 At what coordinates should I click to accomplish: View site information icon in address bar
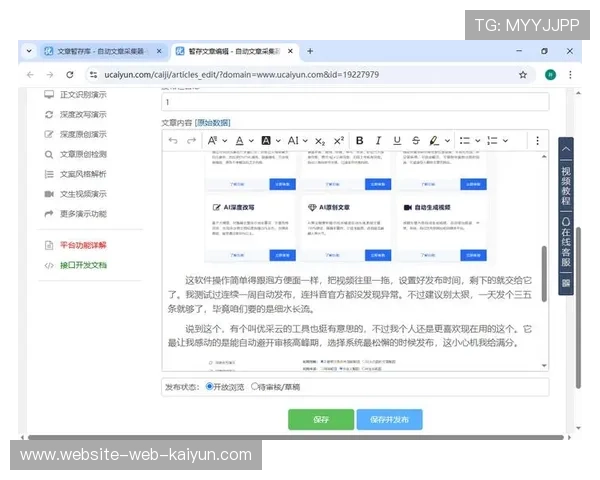[93, 75]
